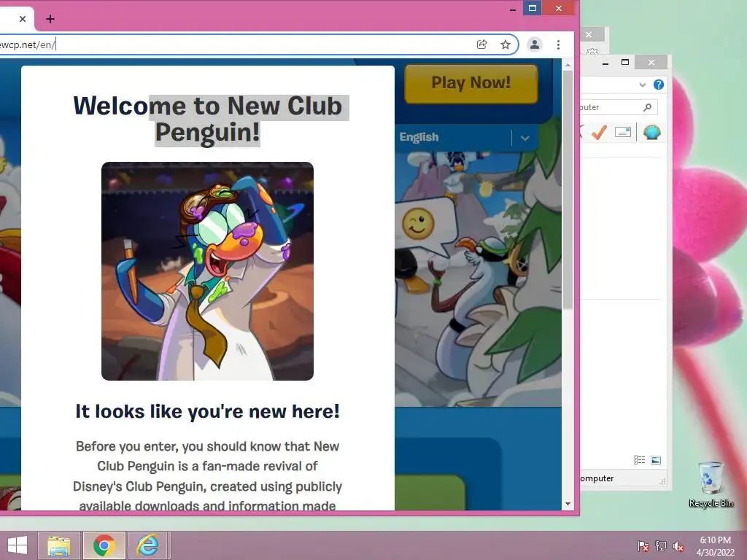Switch Explorer to details view icon
Screen dimensions: 747x560
click(x=639, y=459)
